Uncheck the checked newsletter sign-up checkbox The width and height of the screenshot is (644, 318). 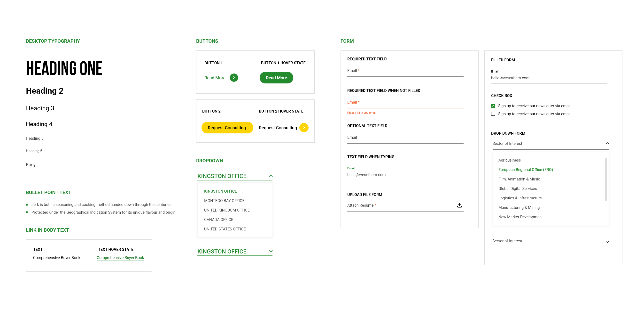pyautogui.click(x=493, y=106)
